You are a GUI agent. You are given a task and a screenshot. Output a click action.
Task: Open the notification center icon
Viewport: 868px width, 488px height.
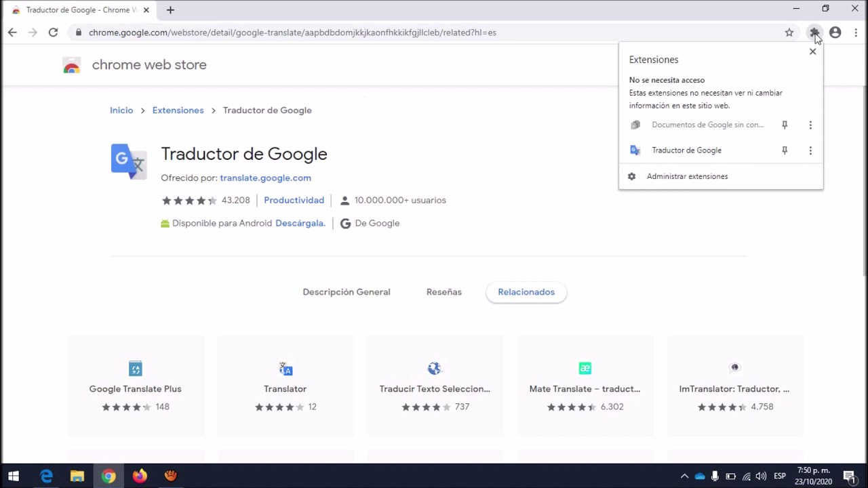pos(850,476)
